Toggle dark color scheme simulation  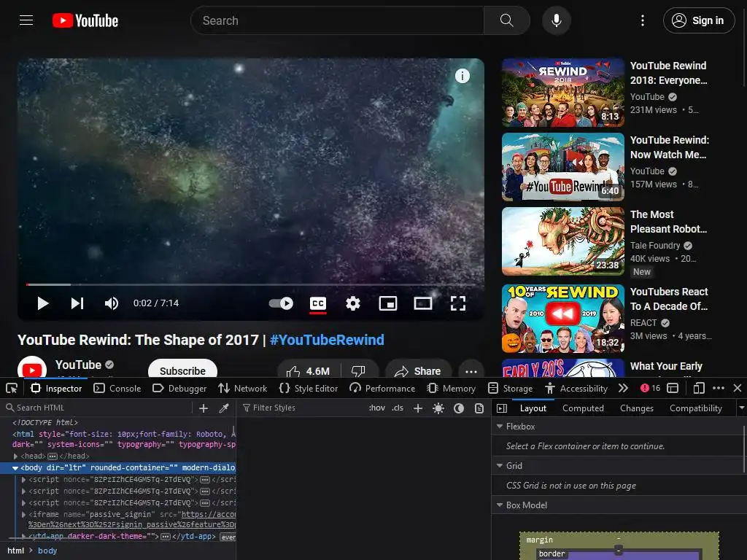(459, 408)
